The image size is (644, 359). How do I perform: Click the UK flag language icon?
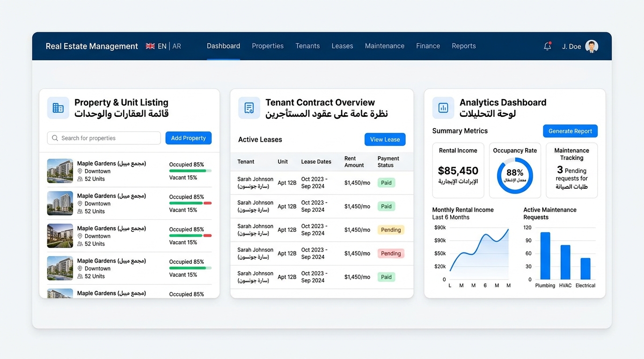tap(150, 46)
